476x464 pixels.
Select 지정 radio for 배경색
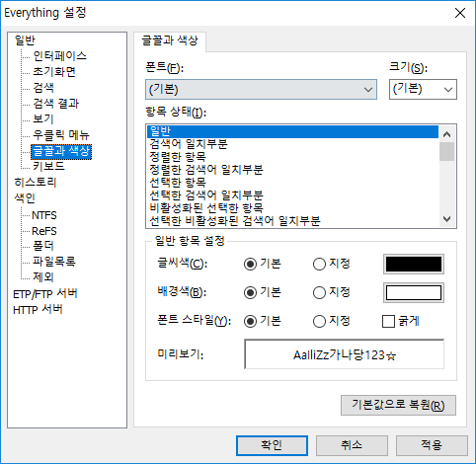click(319, 292)
